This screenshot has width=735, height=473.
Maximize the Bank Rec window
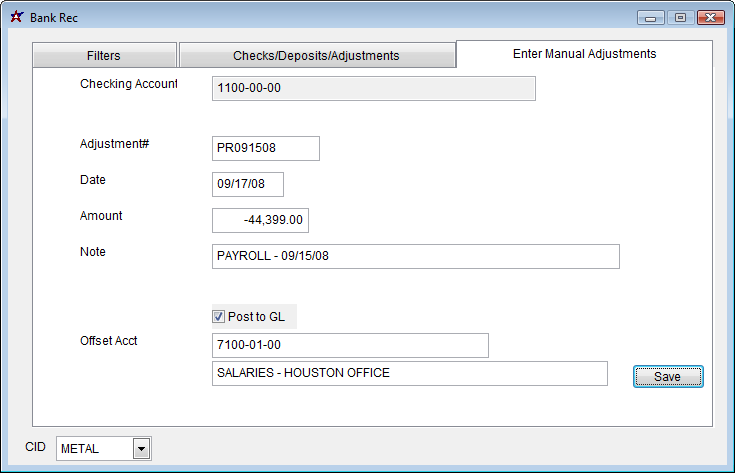[x=680, y=18]
